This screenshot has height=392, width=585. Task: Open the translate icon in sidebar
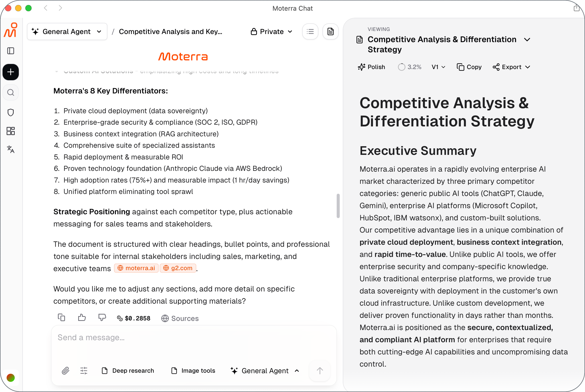click(x=11, y=149)
